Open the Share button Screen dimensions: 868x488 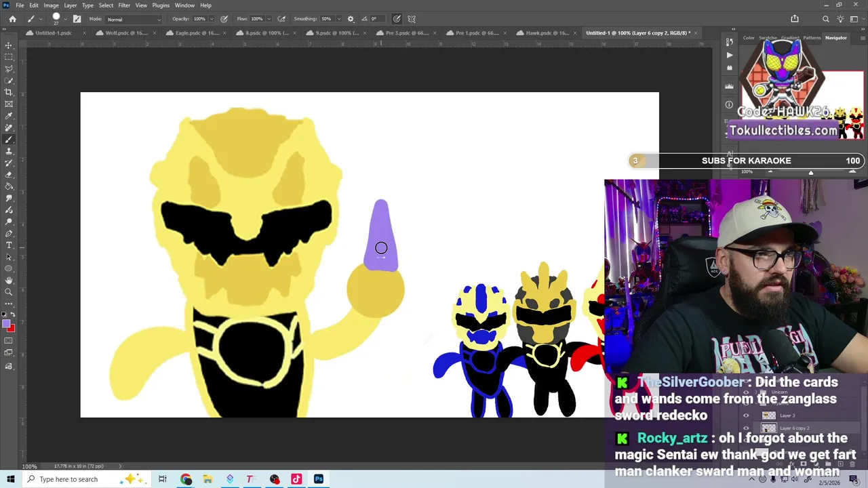click(795, 19)
